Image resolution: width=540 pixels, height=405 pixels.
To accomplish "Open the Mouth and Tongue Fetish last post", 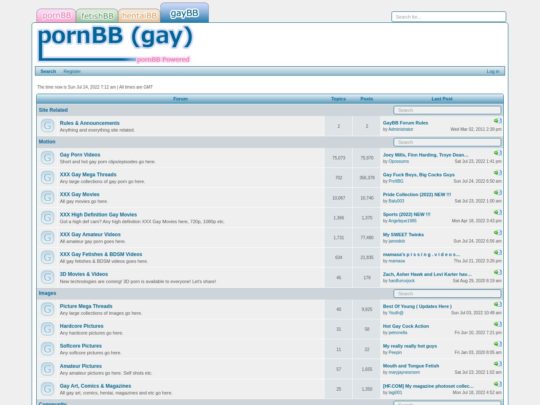I will pos(411,366).
